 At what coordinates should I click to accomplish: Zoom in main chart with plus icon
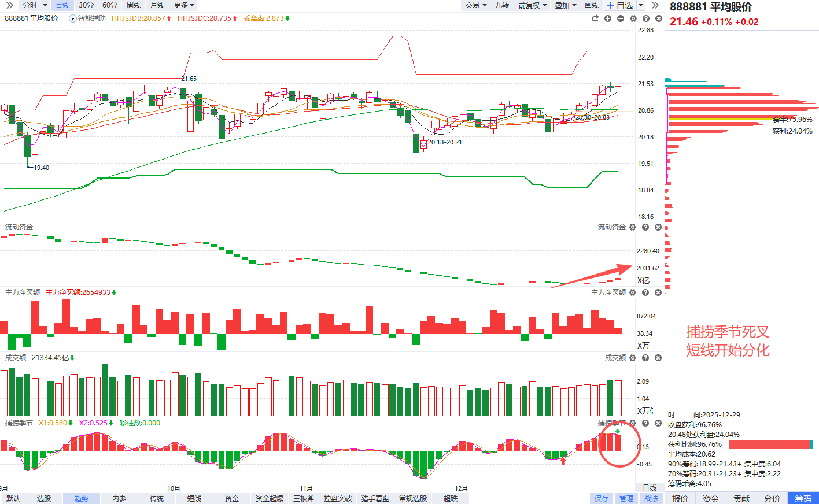[x=608, y=18]
